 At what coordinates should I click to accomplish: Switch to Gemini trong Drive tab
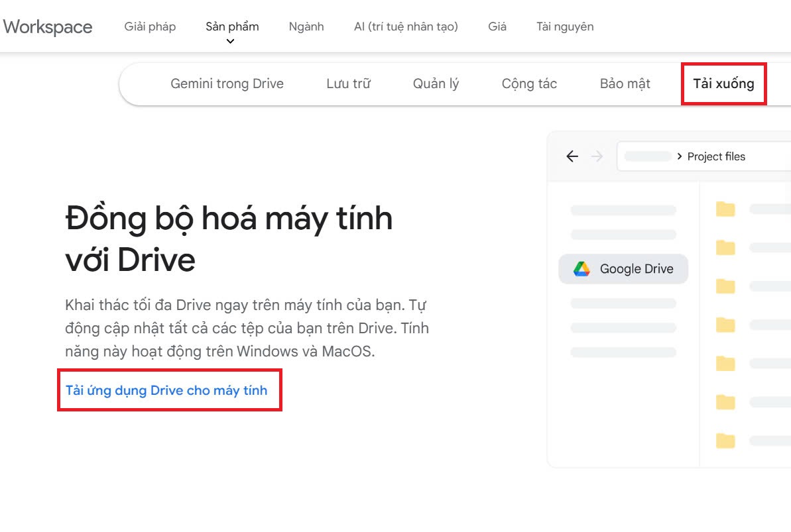pos(227,83)
